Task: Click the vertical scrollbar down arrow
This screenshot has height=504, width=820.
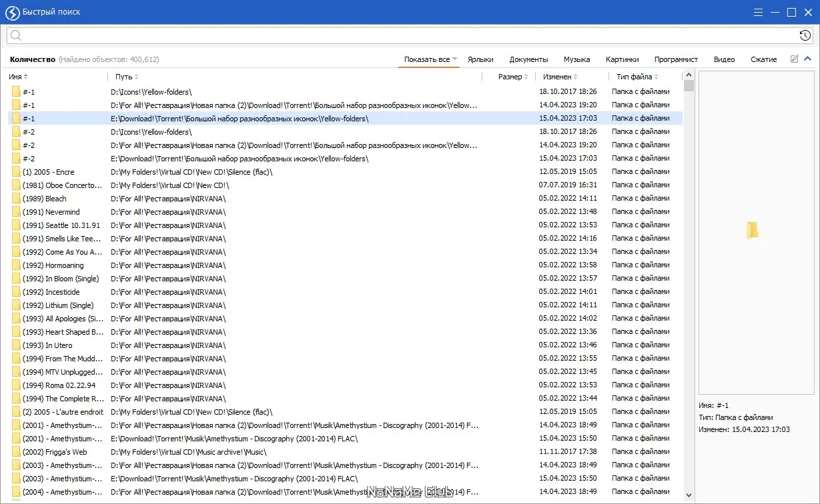Action: coord(689,496)
